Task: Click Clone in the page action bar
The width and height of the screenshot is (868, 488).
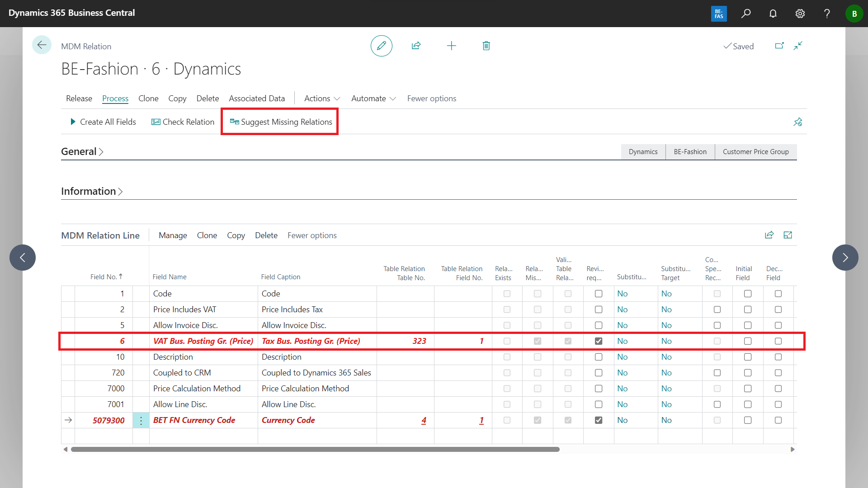Action: [148, 99]
